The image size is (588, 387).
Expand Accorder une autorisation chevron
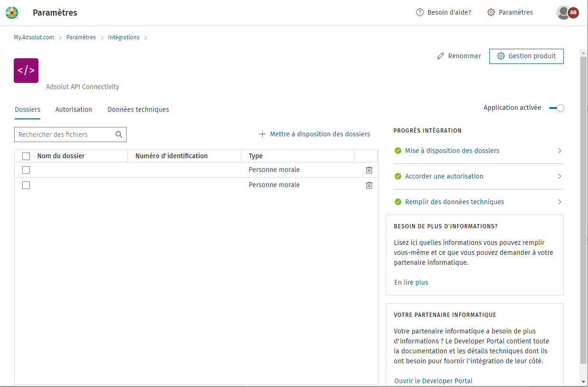pos(560,176)
